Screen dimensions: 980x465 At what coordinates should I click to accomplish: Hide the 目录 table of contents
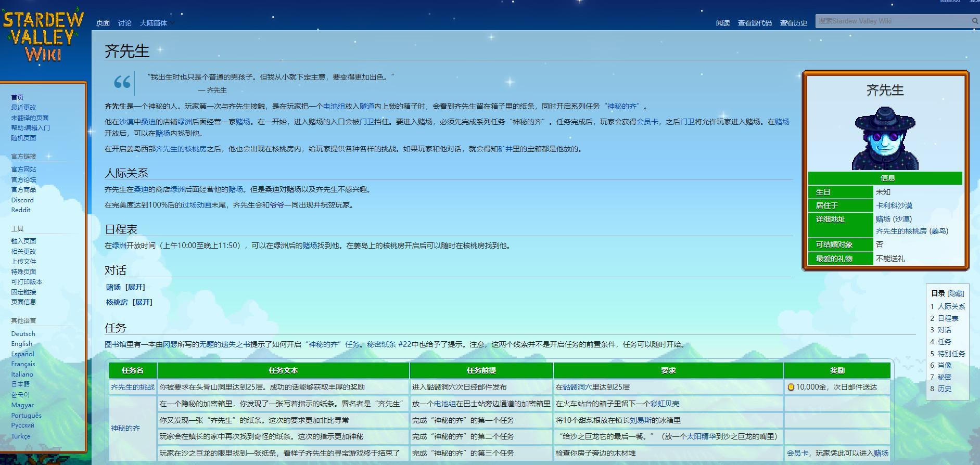click(956, 293)
